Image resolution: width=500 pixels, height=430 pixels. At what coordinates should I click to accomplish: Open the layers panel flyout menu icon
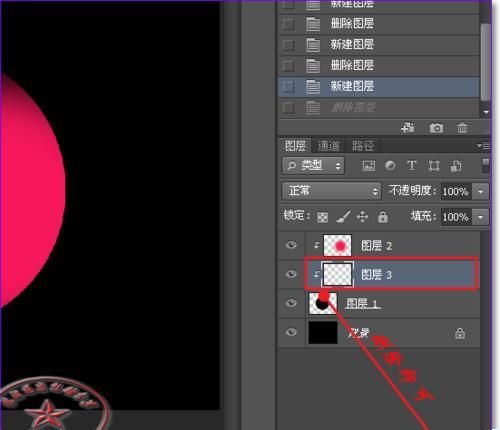pyautogui.click(x=483, y=146)
